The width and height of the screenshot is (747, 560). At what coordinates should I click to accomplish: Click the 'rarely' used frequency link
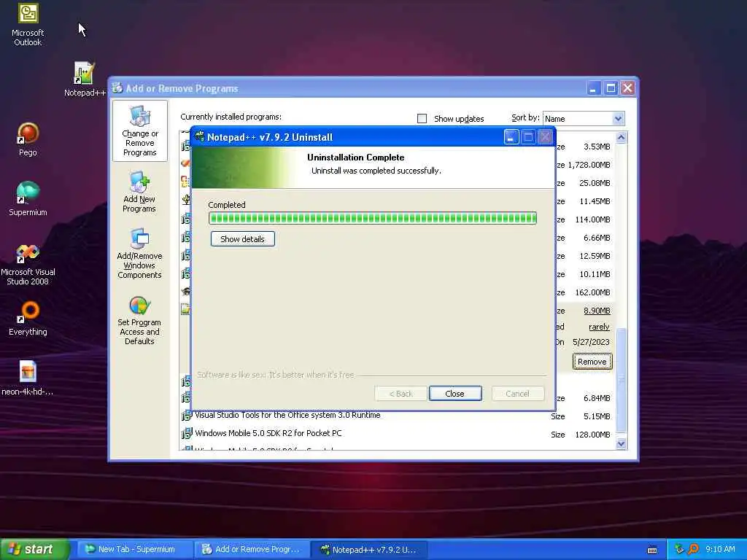(599, 327)
